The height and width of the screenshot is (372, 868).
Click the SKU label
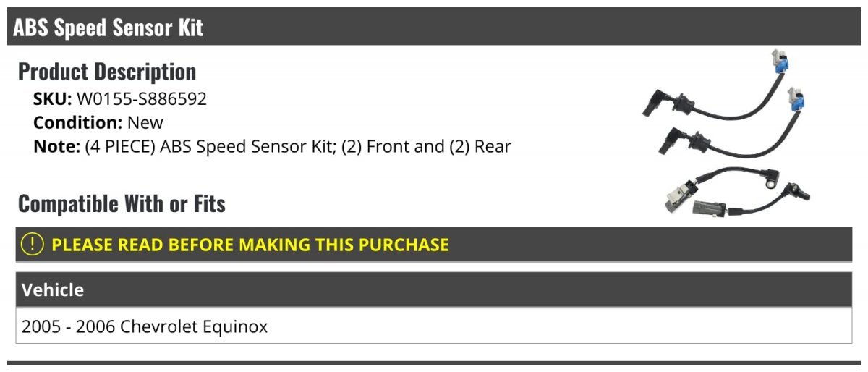click(x=53, y=99)
